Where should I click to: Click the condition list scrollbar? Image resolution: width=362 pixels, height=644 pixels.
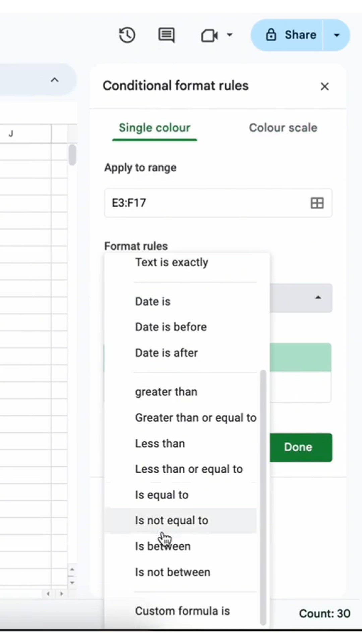pyautogui.click(x=263, y=496)
